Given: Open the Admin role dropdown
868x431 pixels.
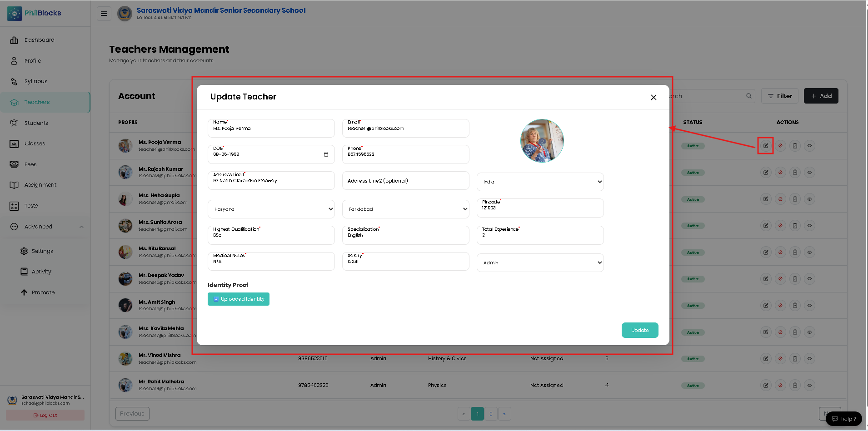Looking at the screenshot, I should 540,263.
